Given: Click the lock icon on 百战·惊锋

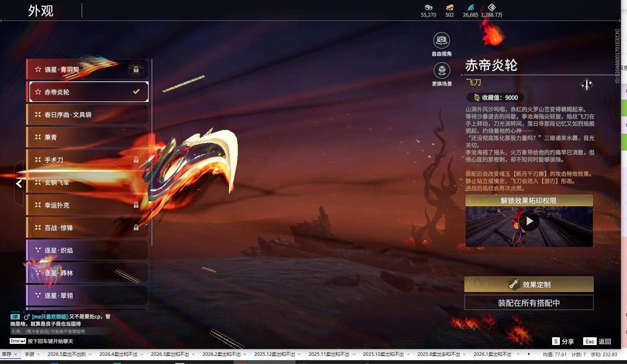Looking at the screenshot, I should pyautogui.click(x=136, y=228).
